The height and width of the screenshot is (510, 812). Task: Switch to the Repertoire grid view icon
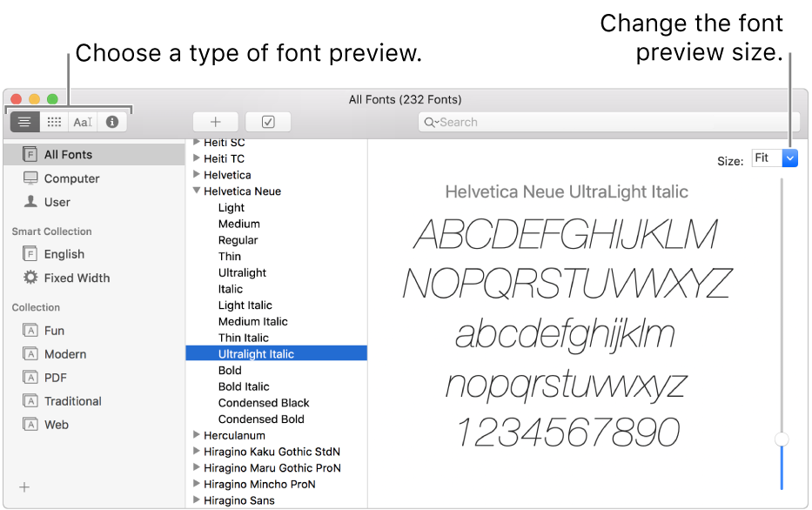pos(53,122)
